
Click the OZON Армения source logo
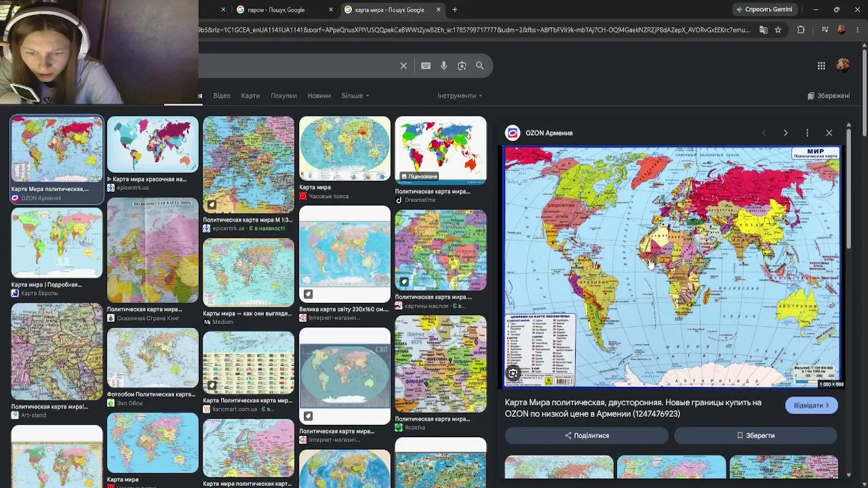tap(513, 133)
